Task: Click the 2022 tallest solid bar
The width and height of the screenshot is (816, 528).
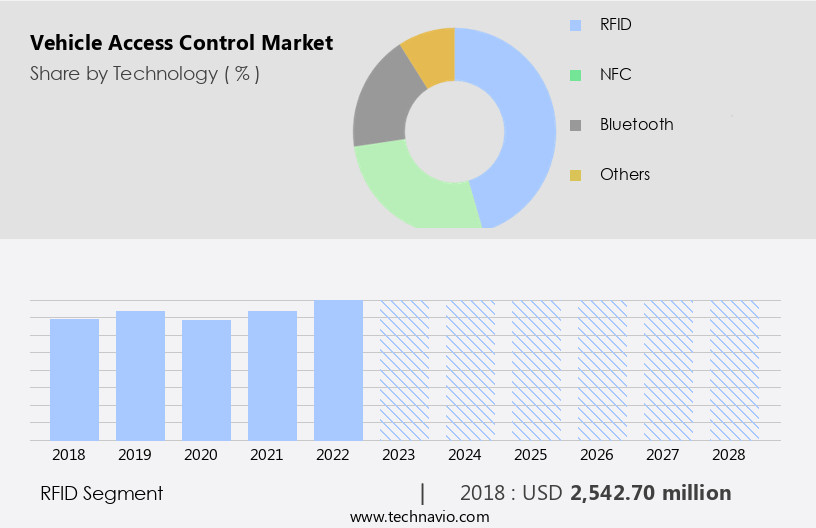Action: coord(338,370)
